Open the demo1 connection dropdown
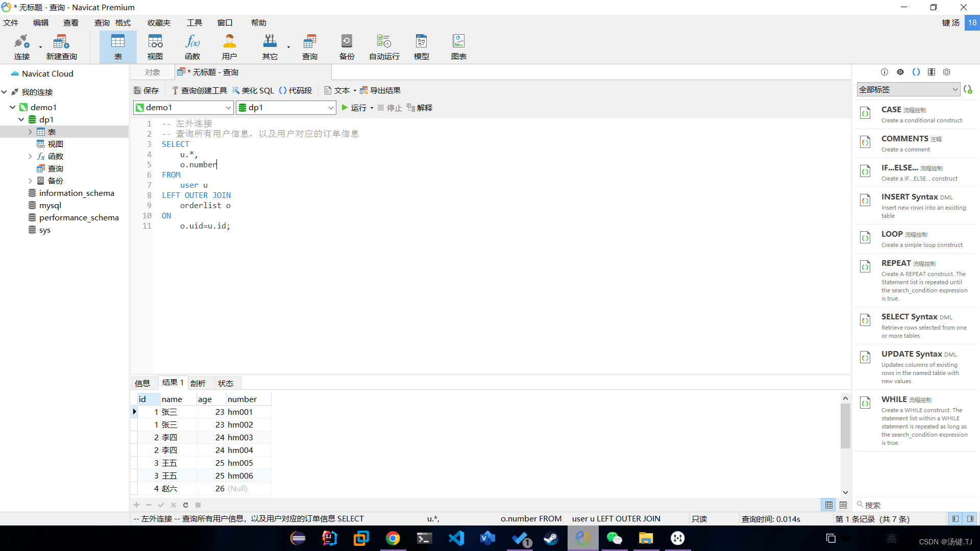 point(228,108)
